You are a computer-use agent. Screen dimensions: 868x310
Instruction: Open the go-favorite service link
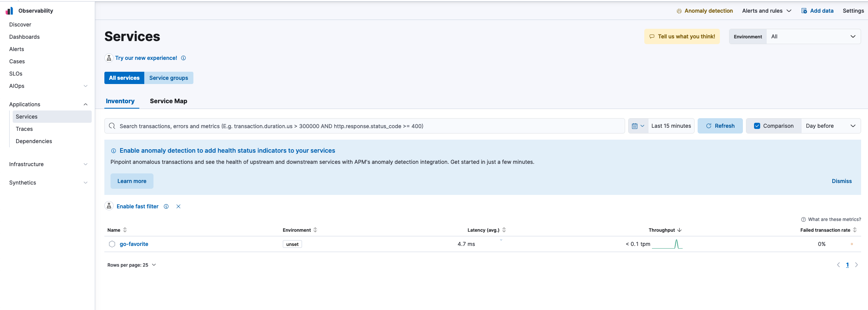134,244
